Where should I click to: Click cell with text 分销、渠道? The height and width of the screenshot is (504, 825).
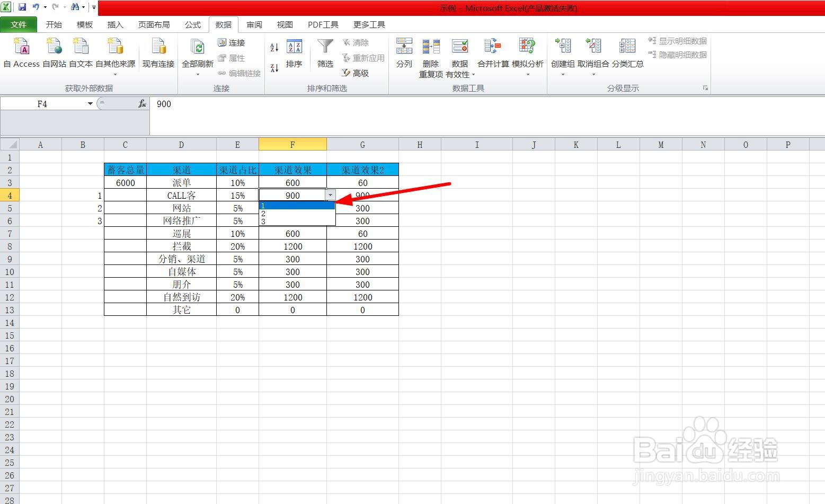[x=182, y=259]
